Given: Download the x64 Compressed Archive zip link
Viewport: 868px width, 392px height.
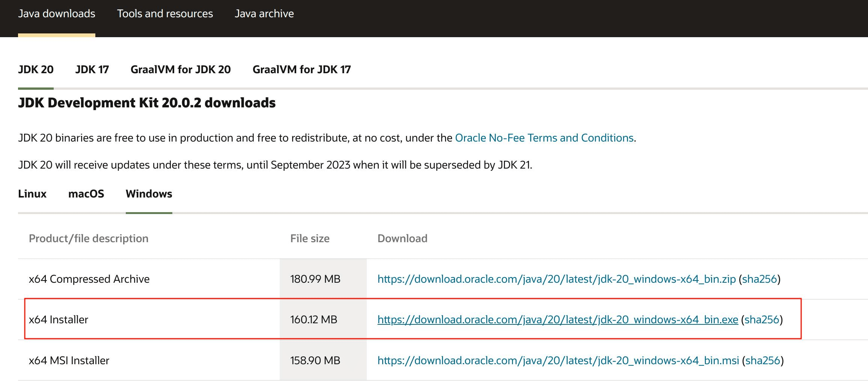Looking at the screenshot, I should [x=556, y=279].
